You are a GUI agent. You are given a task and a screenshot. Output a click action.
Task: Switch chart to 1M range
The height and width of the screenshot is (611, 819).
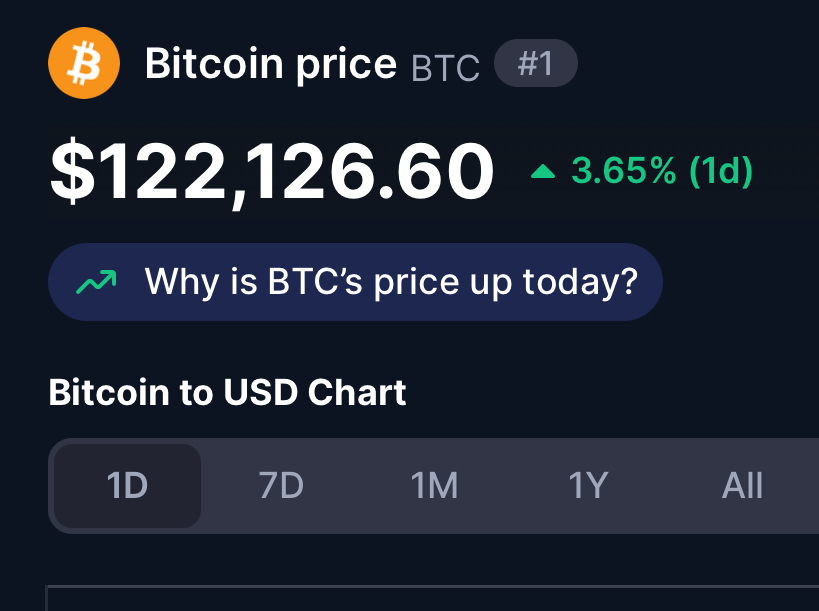pyautogui.click(x=435, y=486)
